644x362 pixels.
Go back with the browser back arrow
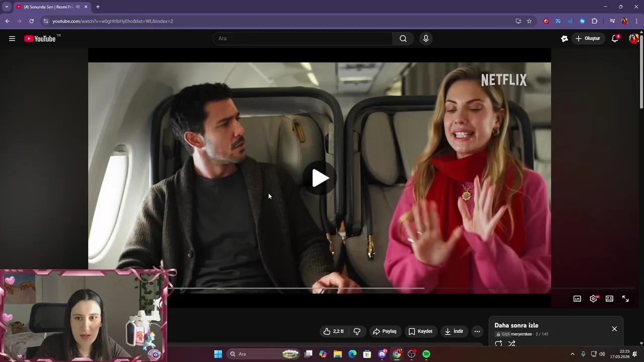click(x=7, y=21)
